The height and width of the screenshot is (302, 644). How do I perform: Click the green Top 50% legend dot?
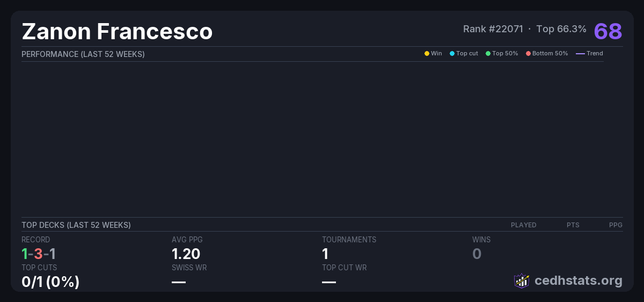pyautogui.click(x=488, y=54)
